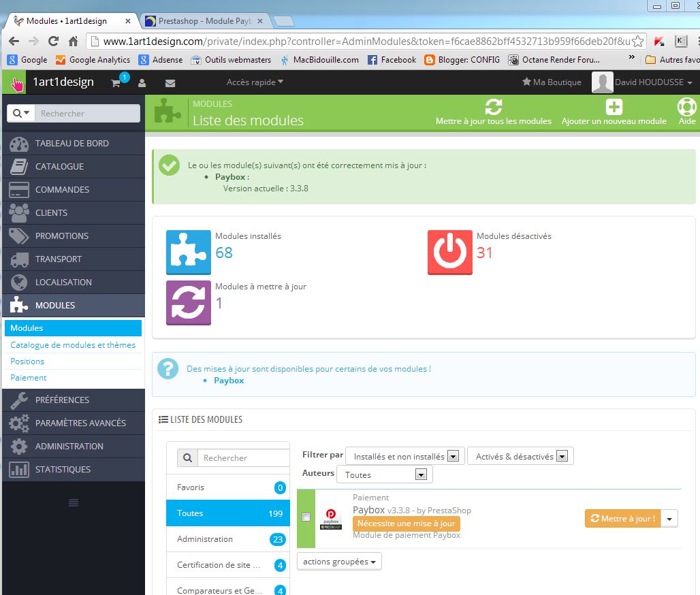The image size is (700, 595).
Task: Expand the Mettre à jour button arrow
Action: click(x=669, y=519)
